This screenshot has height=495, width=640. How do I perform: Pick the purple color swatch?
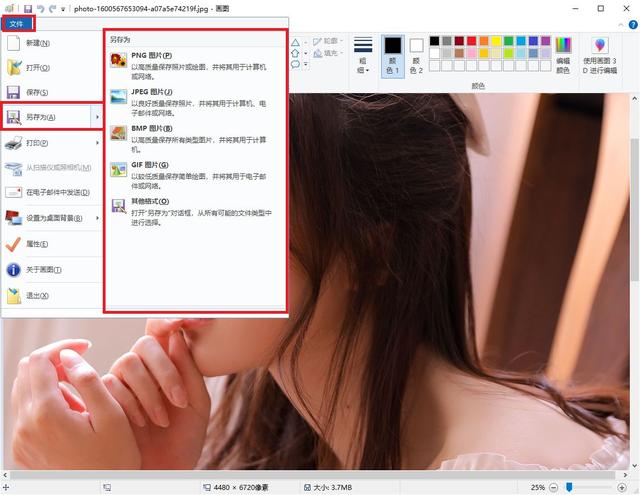tap(546, 41)
